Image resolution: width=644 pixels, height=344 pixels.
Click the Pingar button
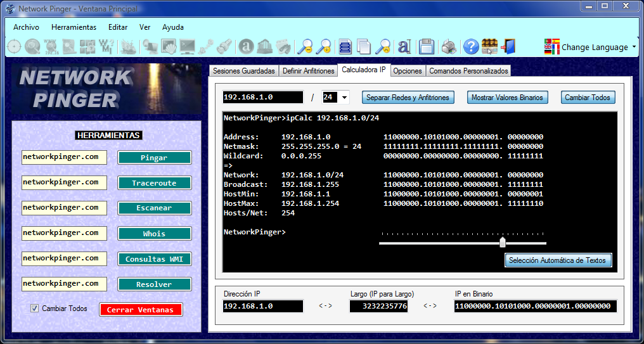click(155, 158)
